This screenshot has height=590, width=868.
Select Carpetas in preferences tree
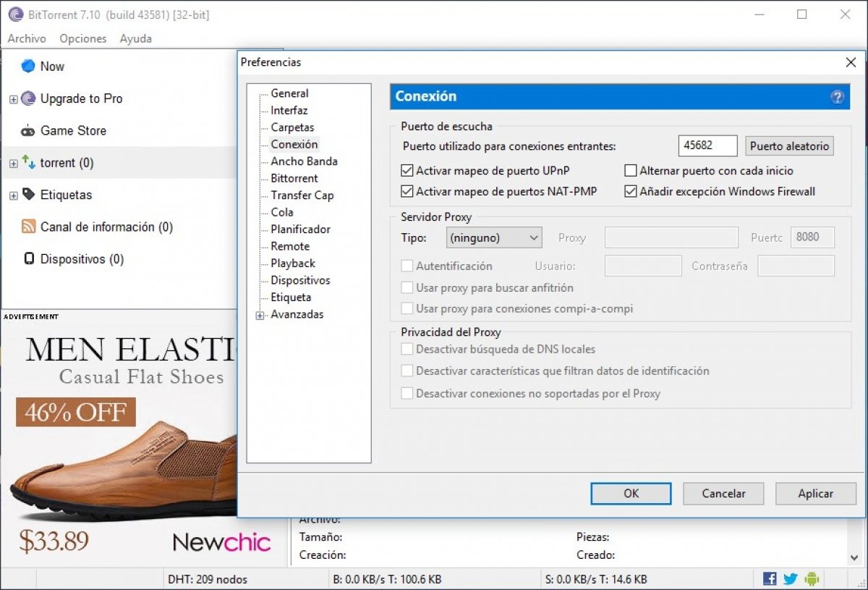(292, 127)
